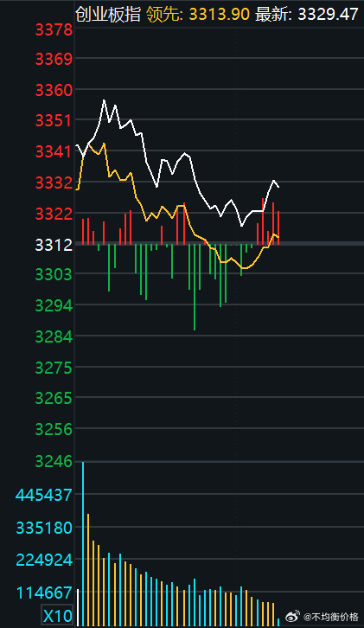
Task: Click the 3341 price axis label
Action: tap(54, 151)
